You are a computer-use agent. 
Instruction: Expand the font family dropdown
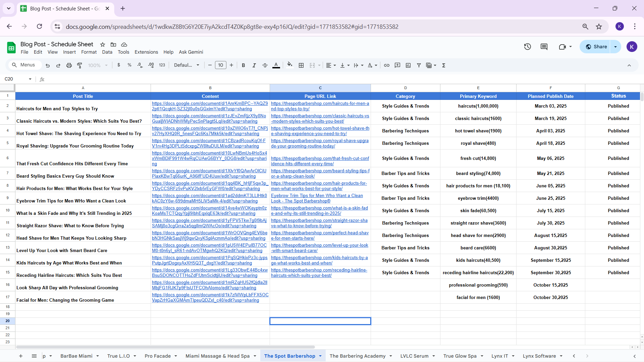click(x=186, y=65)
